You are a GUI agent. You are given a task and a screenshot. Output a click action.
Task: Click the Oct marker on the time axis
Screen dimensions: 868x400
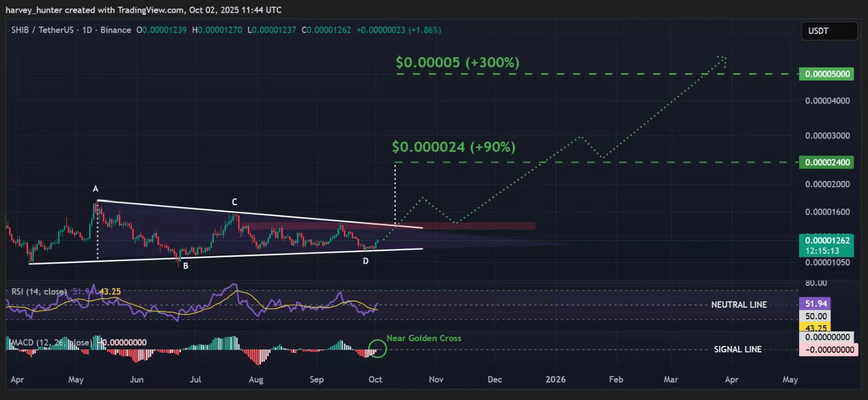tap(375, 379)
